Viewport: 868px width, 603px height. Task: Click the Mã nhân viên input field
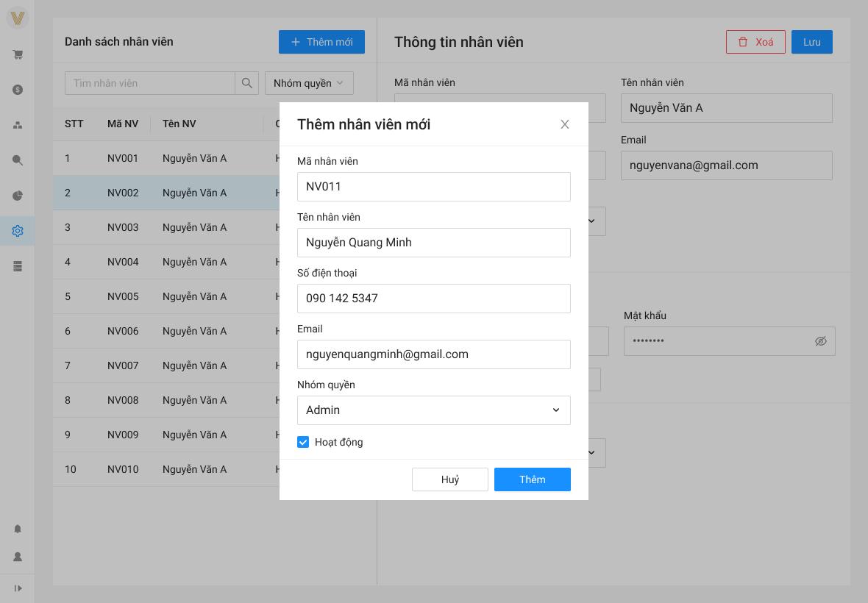pos(433,187)
